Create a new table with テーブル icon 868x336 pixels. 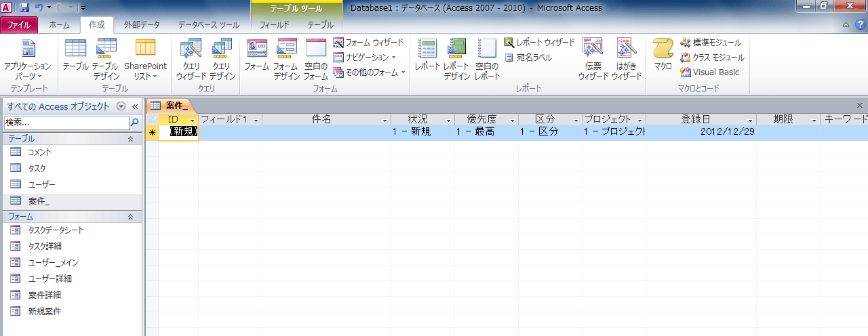click(75, 56)
